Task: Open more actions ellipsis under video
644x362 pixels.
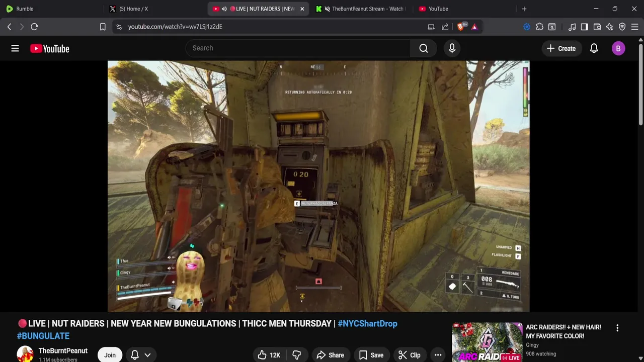Action: point(438,355)
